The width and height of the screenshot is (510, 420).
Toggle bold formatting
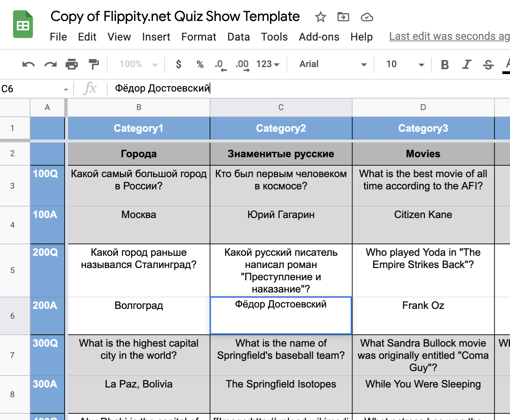coord(444,64)
